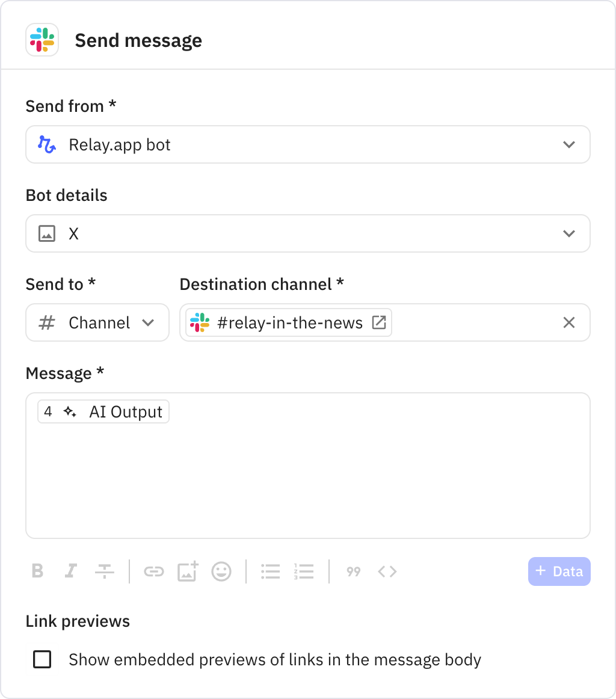
Task: Insert a link using the link icon
Action: pos(154,571)
